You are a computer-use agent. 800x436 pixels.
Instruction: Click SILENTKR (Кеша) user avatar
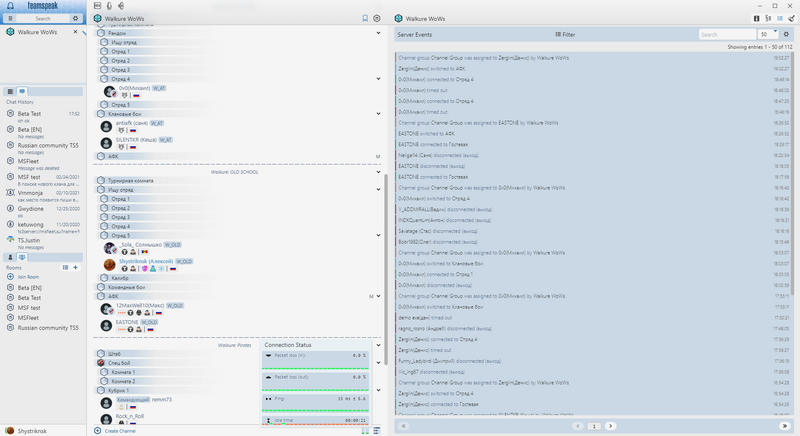pos(106,143)
